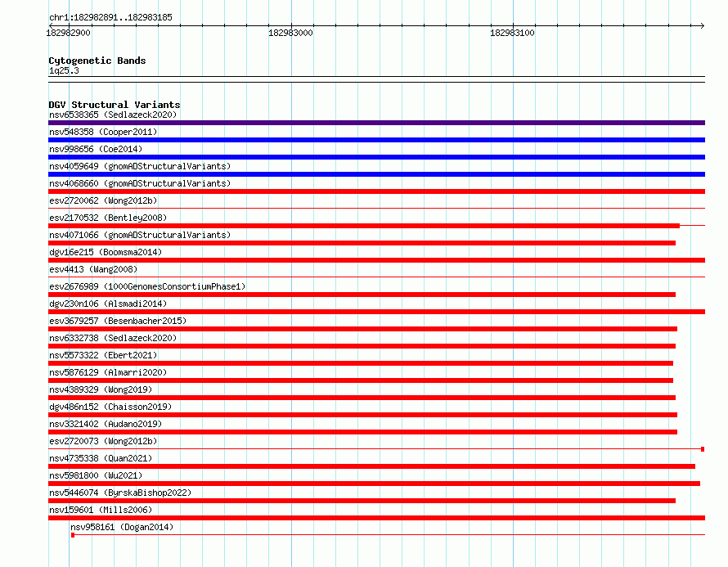Click the chr1:182982891..182983185 coordinate text

click(110, 17)
